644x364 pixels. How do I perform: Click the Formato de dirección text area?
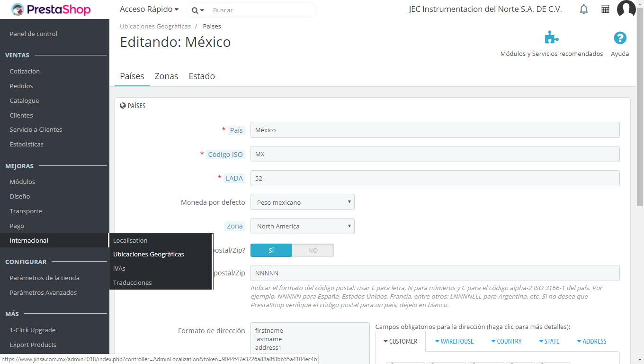tap(310, 343)
